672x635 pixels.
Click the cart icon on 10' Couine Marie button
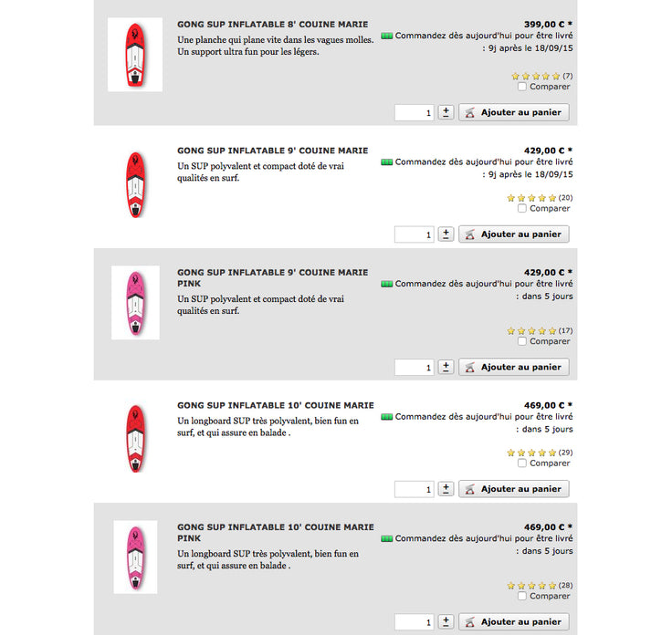tap(470, 489)
